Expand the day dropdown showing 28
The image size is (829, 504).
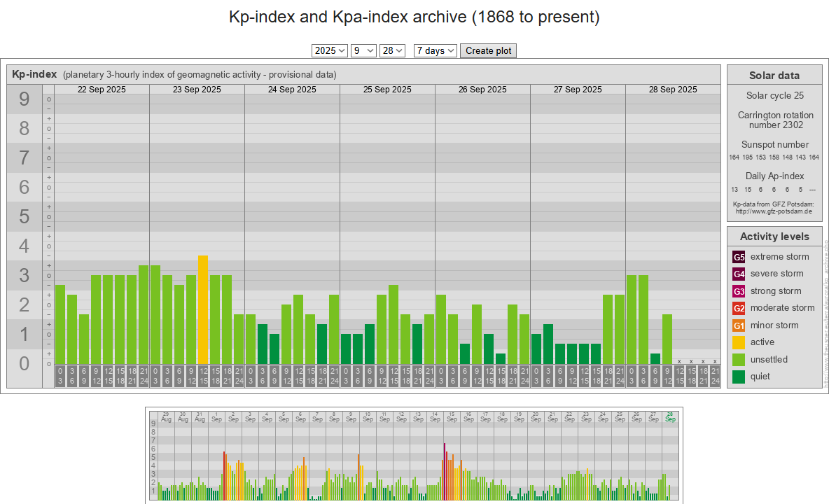pyautogui.click(x=392, y=50)
